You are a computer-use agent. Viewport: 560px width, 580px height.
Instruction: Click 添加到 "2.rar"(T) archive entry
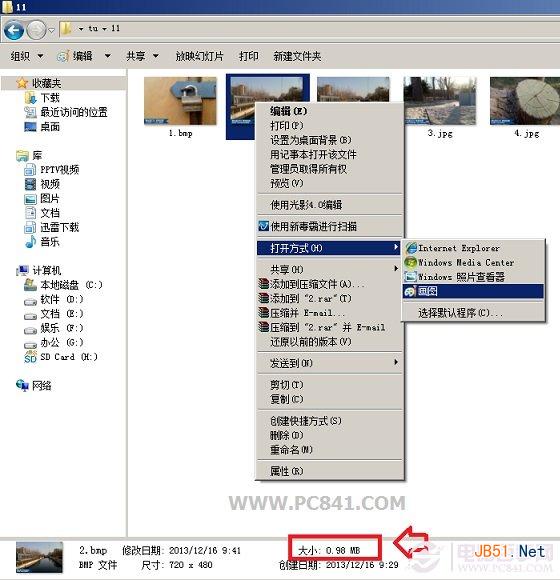point(330,299)
